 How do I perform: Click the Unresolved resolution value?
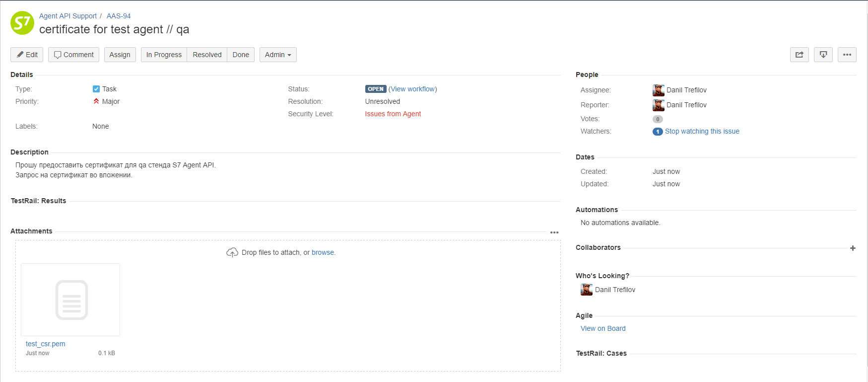382,101
